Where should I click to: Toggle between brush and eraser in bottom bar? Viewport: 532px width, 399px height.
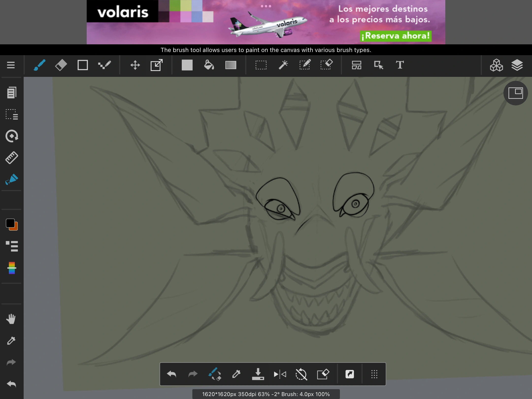coord(215,374)
